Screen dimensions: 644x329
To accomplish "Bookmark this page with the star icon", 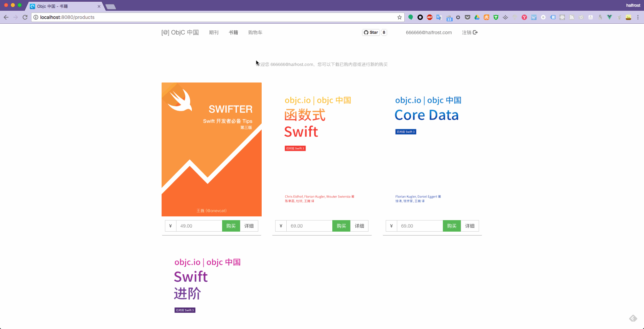I will pyautogui.click(x=400, y=17).
